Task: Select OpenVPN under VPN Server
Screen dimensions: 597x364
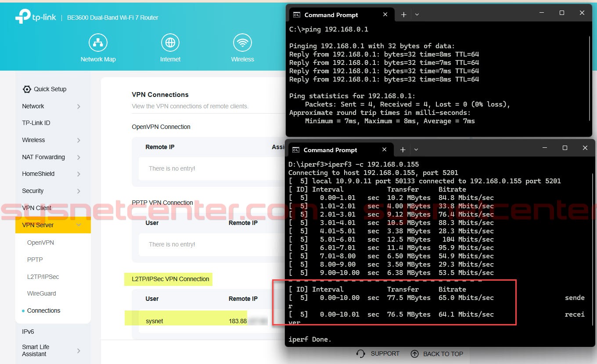Action: [x=40, y=243]
